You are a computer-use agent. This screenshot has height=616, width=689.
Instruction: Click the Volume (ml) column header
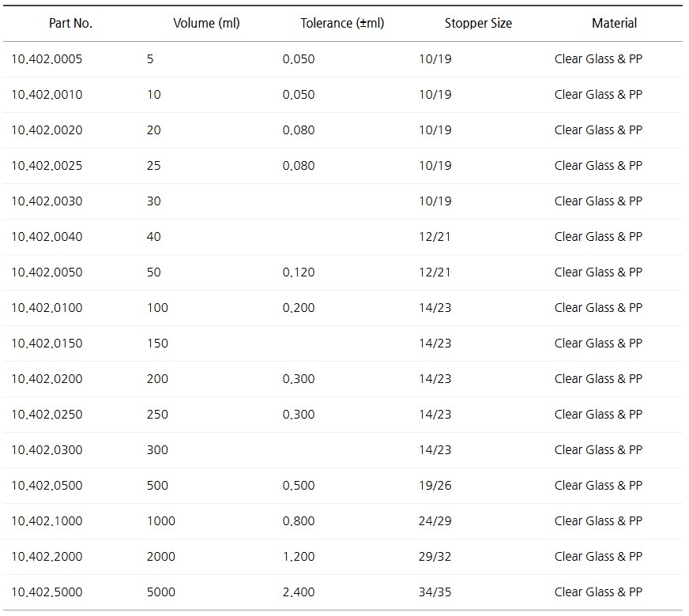pos(206,23)
